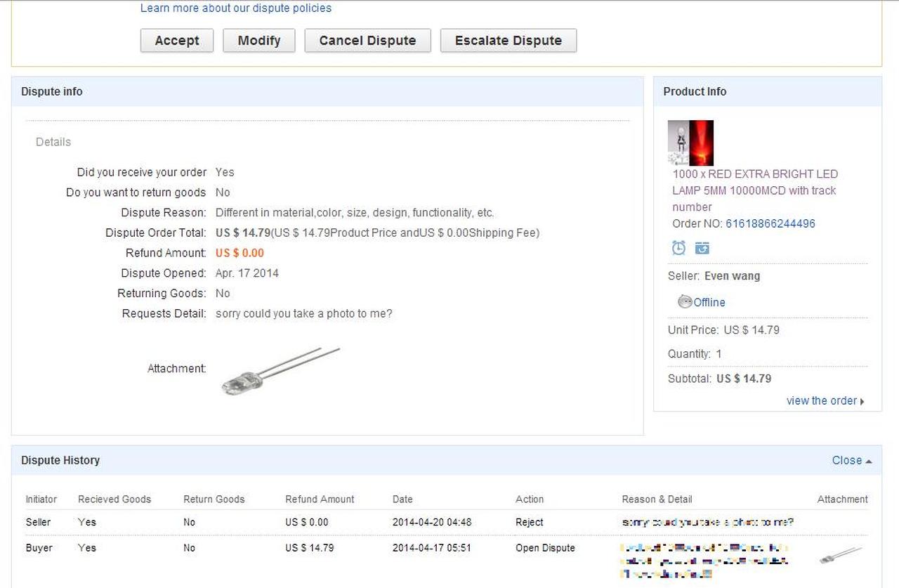899x588 pixels.
Task: Click the Date column header
Action: pos(402,499)
